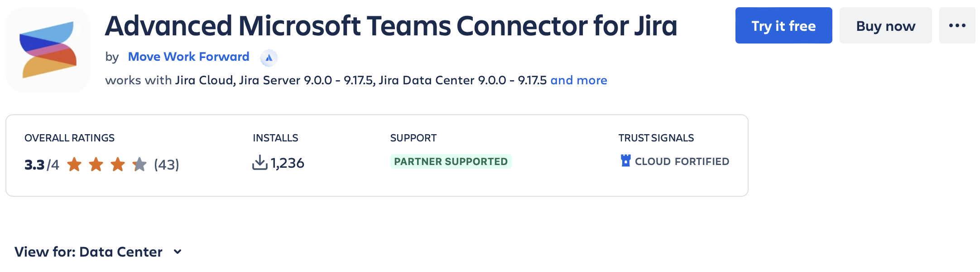Start a trial with Try it free
The image size is (980, 272).
click(783, 25)
